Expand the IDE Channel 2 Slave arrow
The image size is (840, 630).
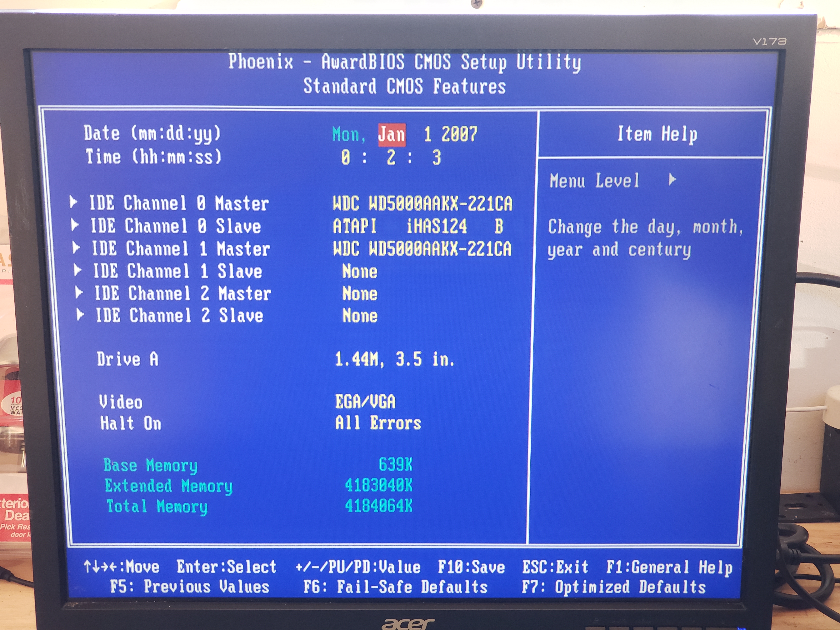[80, 314]
